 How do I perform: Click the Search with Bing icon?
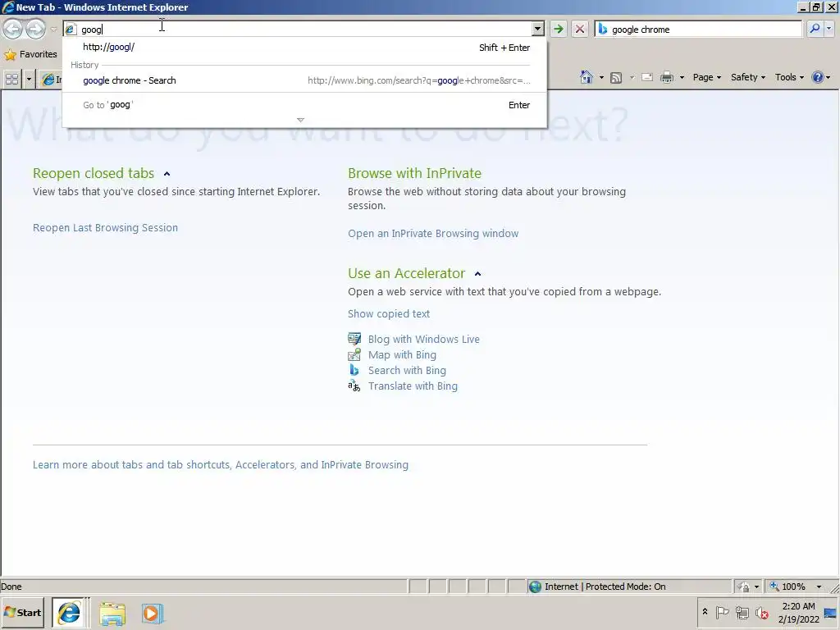point(354,370)
